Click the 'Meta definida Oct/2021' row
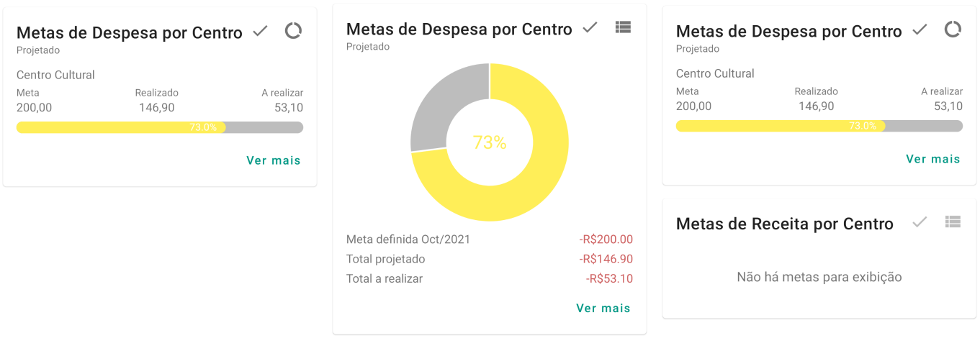 click(x=408, y=239)
